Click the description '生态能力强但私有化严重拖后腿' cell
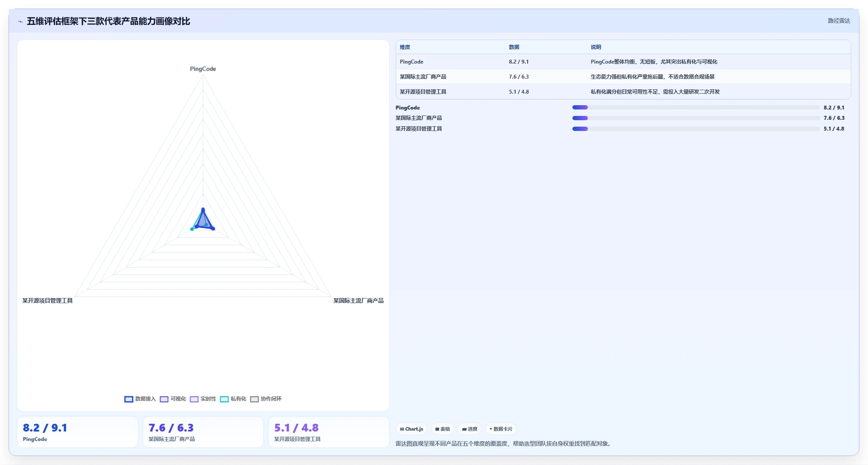868x465 pixels. 652,77
